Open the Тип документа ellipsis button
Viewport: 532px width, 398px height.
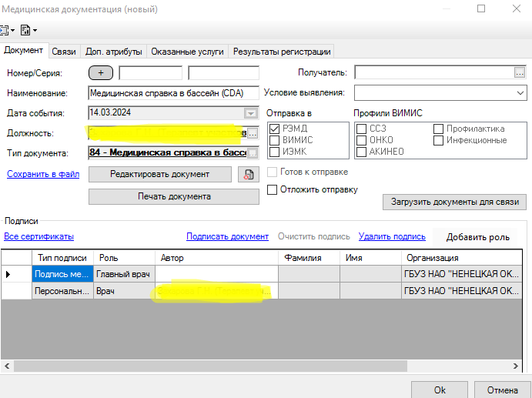(x=253, y=153)
